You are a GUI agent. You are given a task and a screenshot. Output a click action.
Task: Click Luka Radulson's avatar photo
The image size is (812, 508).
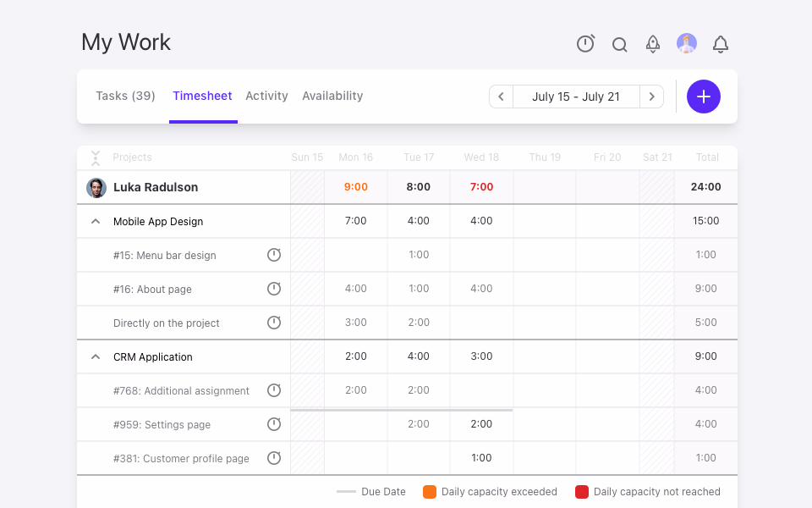[x=96, y=188]
